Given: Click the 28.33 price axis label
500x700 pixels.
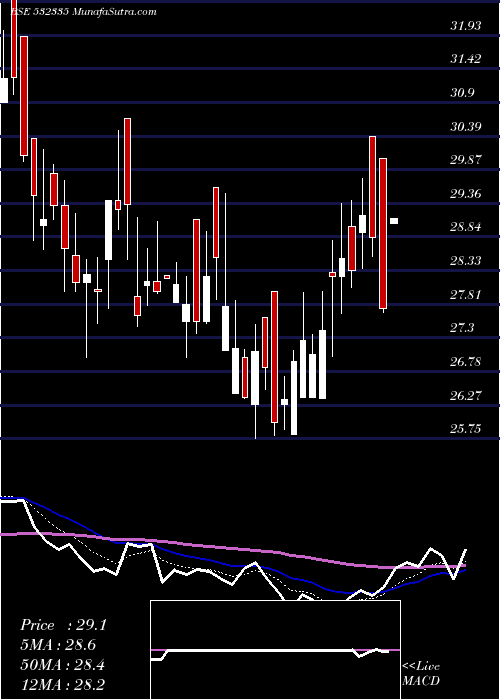Looking at the screenshot, I should (466, 261).
